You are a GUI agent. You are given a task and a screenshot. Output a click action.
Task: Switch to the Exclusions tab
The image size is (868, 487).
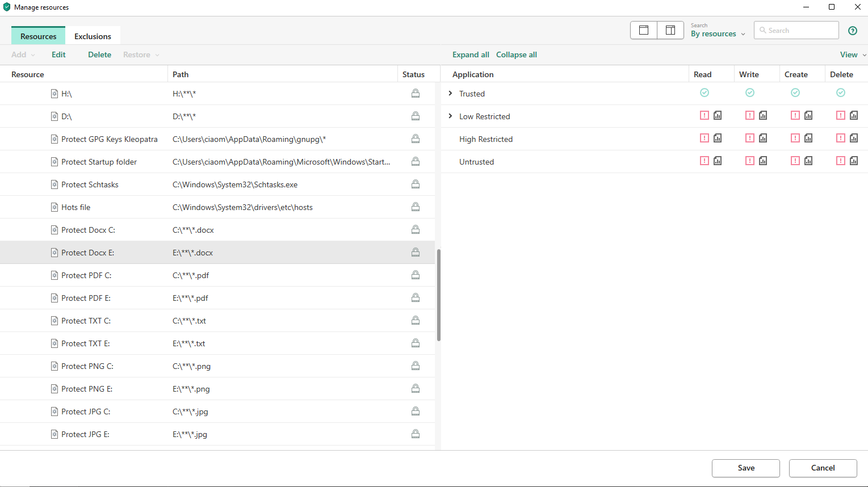93,36
